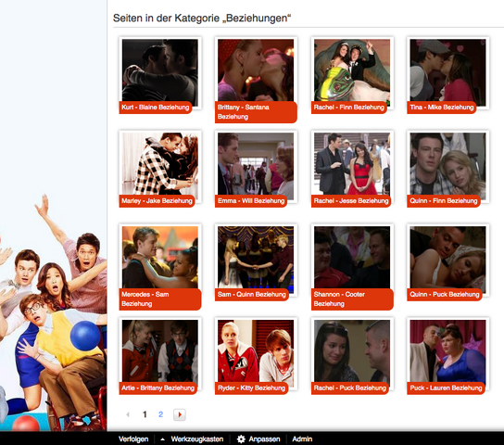Open the Quinn - Finn Beziehung thumbnail image
The height and width of the screenshot is (445, 504).
[x=447, y=164]
